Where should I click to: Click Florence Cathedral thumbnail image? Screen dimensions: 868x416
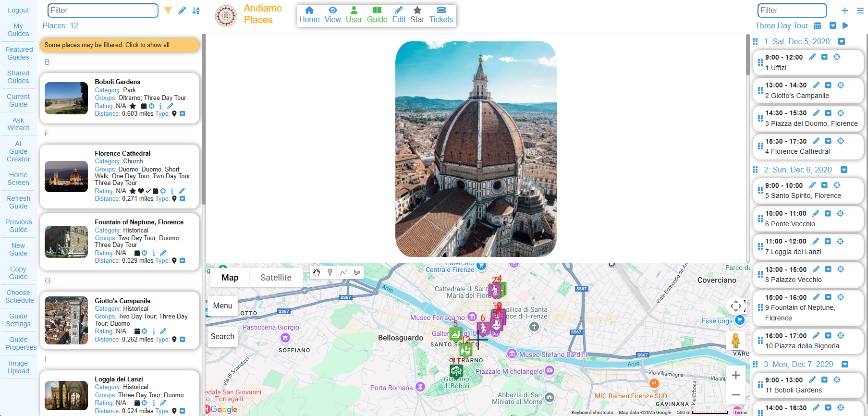[x=66, y=176]
